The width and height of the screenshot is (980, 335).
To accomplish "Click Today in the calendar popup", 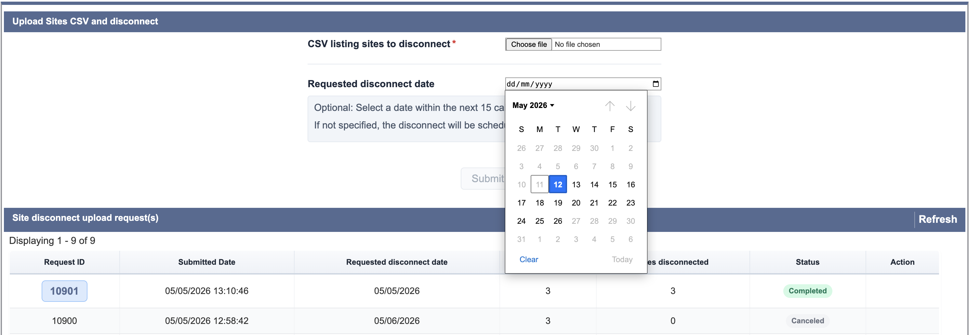I will [622, 259].
